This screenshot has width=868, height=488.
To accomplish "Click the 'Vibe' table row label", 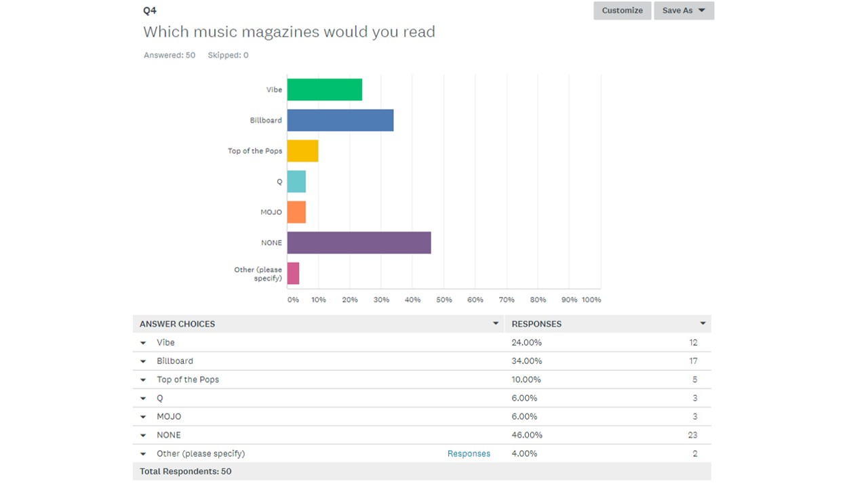I will 165,342.
